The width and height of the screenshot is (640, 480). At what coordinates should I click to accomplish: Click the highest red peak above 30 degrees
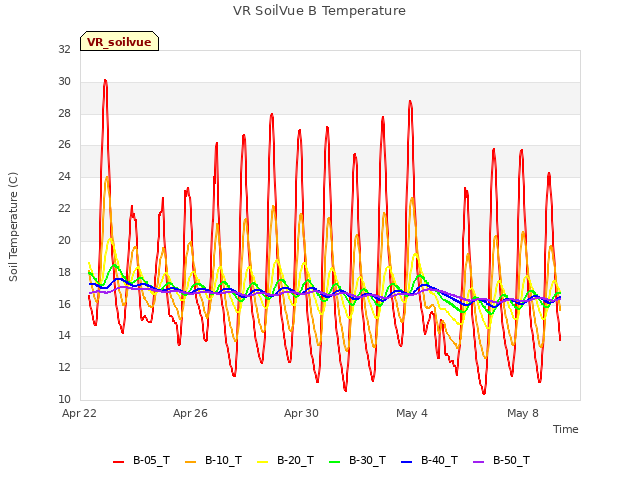point(105,80)
